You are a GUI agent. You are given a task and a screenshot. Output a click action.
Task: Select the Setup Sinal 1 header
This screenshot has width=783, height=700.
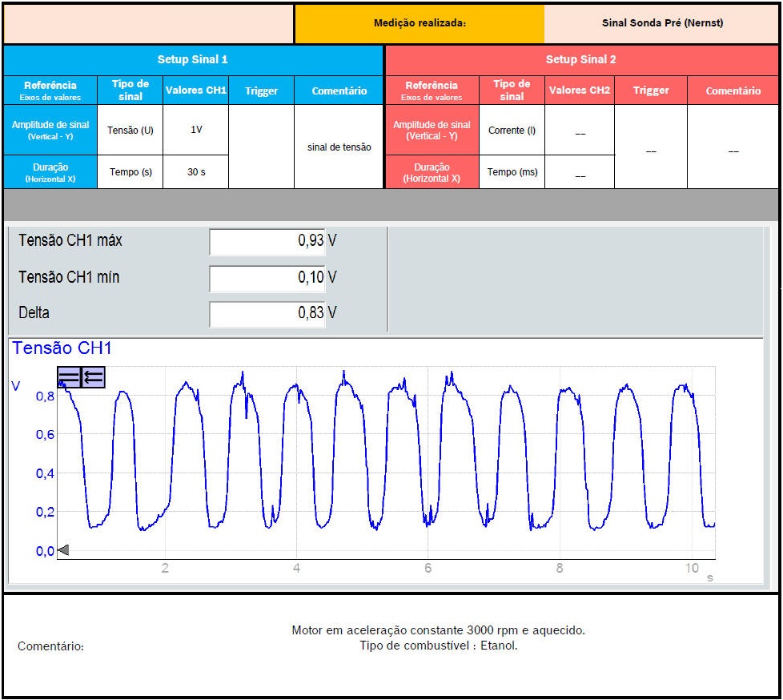[193, 60]
